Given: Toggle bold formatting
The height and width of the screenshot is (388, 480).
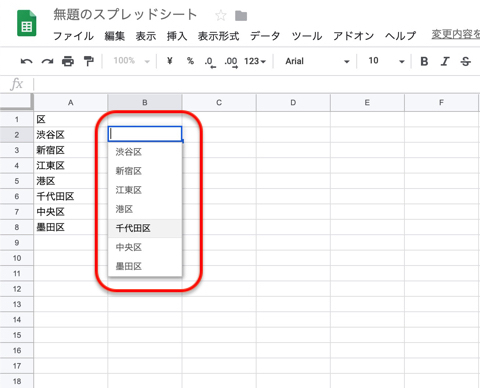Looking at the screenshot, I should point(424,61).
